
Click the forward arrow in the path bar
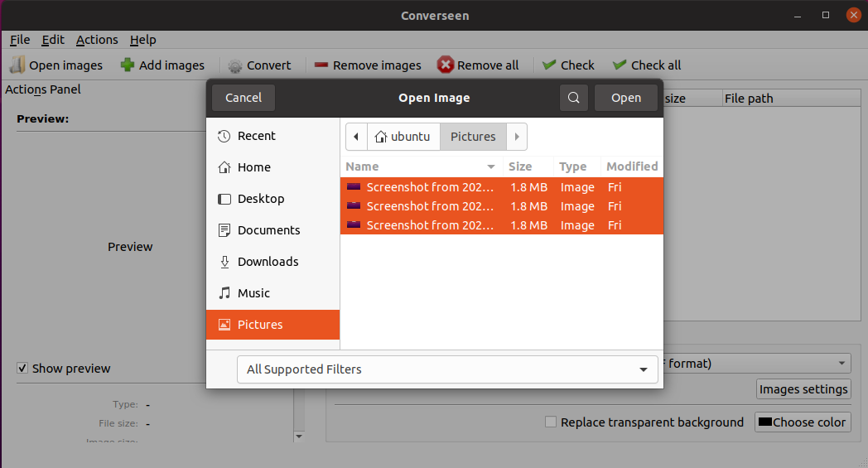click(x=517, y=137)
